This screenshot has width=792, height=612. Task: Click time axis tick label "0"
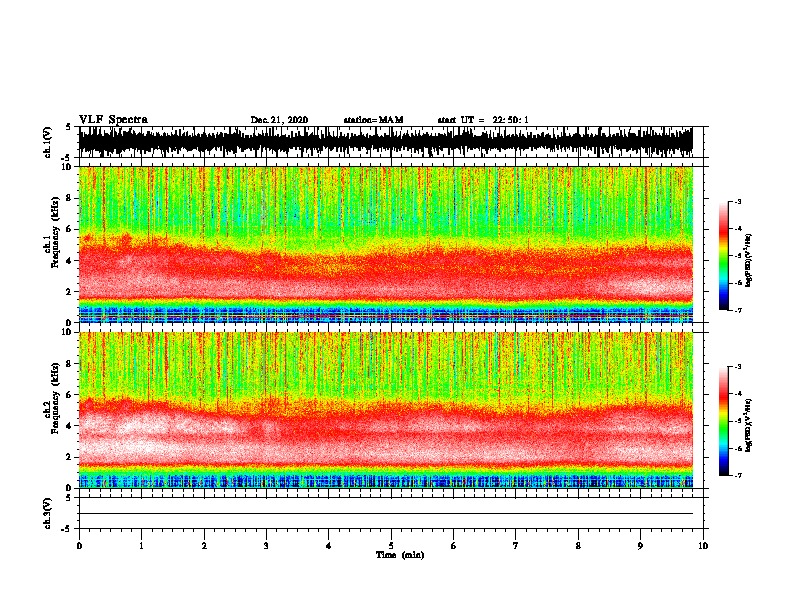(79, 546)
